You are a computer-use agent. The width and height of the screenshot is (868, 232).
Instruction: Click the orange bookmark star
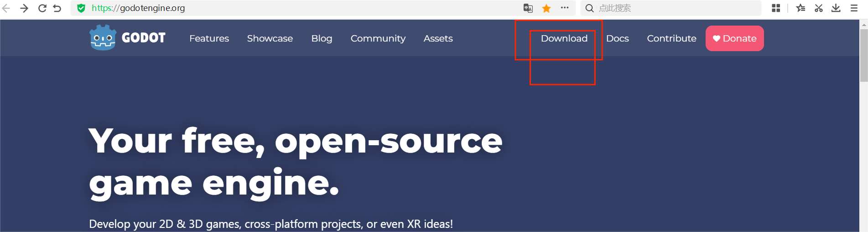pyautogui.click(x=546, y=8)
